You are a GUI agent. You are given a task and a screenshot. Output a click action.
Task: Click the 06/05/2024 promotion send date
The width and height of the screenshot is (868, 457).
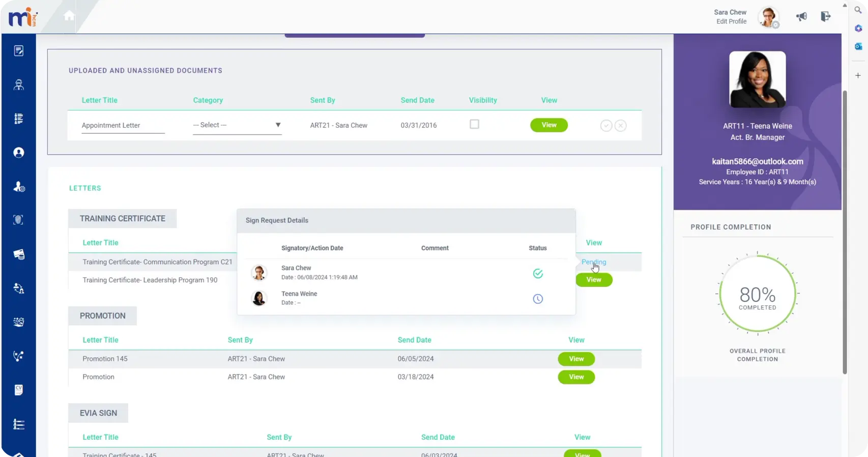[x=416, y=359]
